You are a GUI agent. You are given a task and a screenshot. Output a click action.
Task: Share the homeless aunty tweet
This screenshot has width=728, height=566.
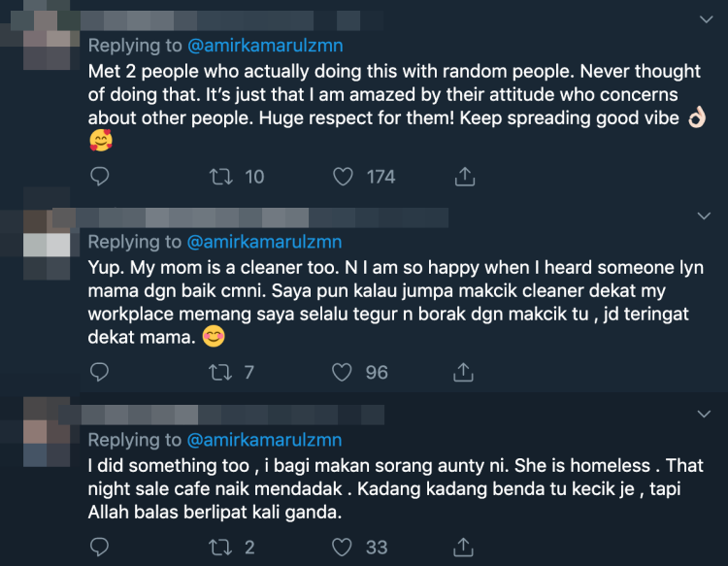pyautogui.click(x=464, y=548)
